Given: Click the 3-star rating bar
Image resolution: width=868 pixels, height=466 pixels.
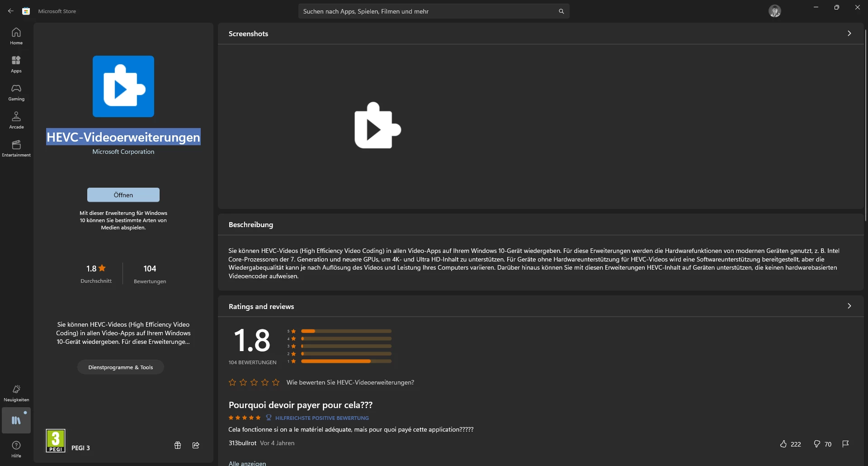Looking at the screenshot, I should [x=346, y=346].
